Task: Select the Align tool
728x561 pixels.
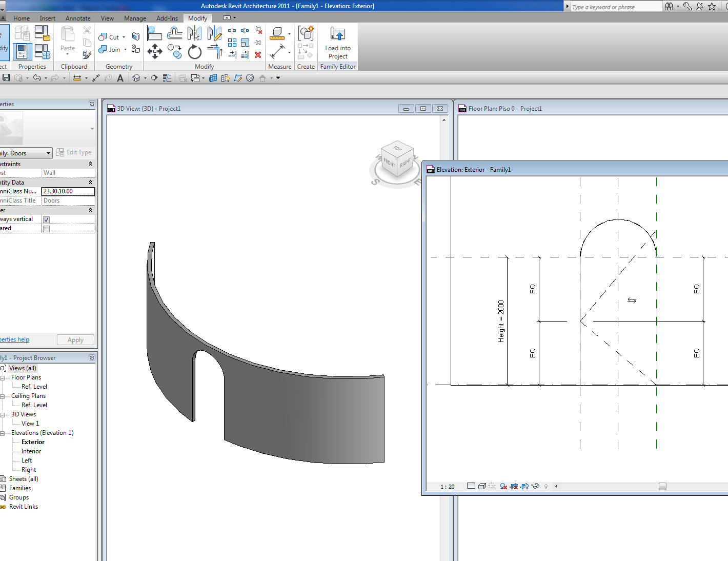Action: coord(154,33)
